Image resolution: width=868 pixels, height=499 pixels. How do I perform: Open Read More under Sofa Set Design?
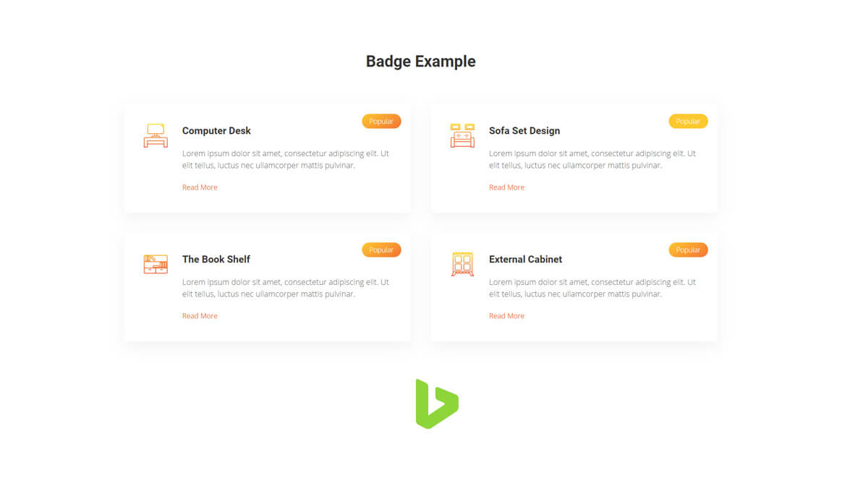pyautogui.click(x=506, y=187)
